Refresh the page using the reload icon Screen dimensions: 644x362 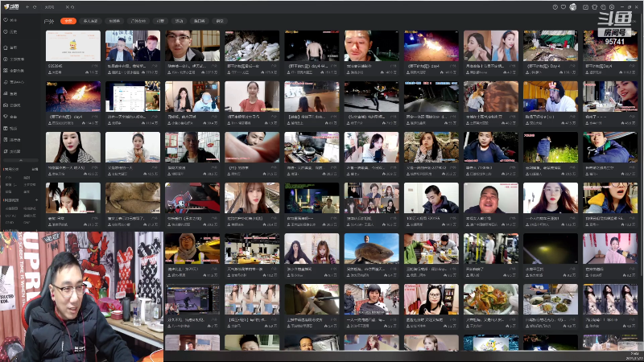[35, 7]
